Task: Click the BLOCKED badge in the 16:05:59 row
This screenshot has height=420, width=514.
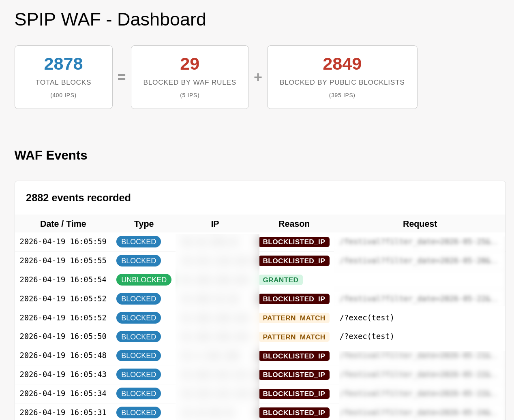Action: tap(138, 242)
